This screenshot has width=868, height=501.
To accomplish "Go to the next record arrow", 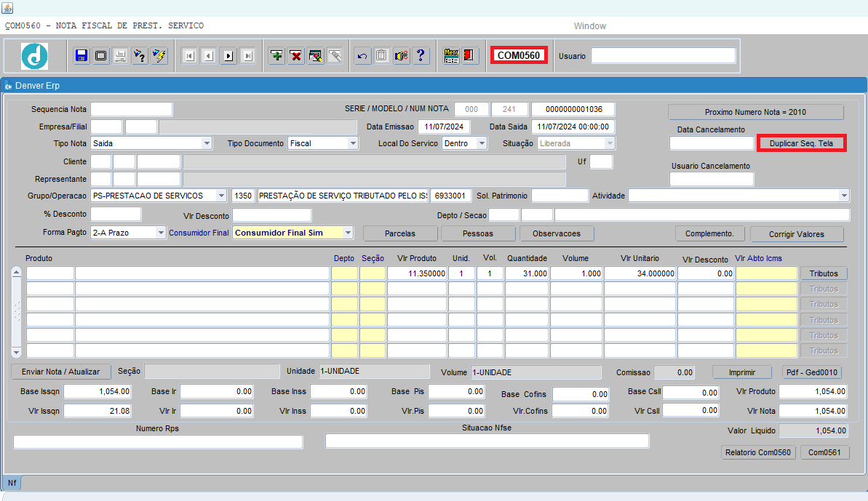I will tap(228, 56).
